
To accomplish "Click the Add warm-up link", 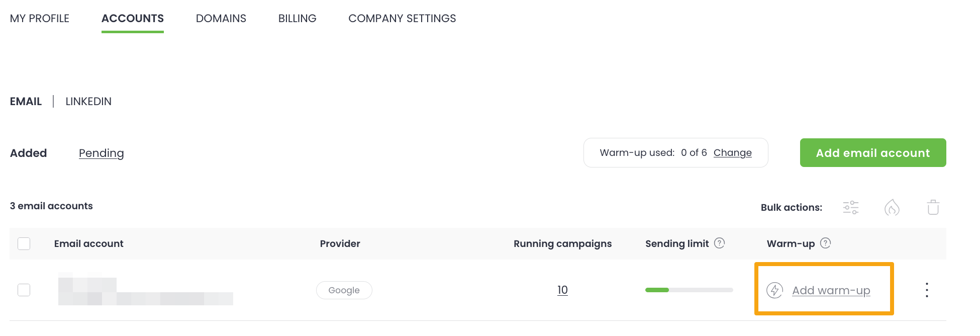I will tap(831, 291).
